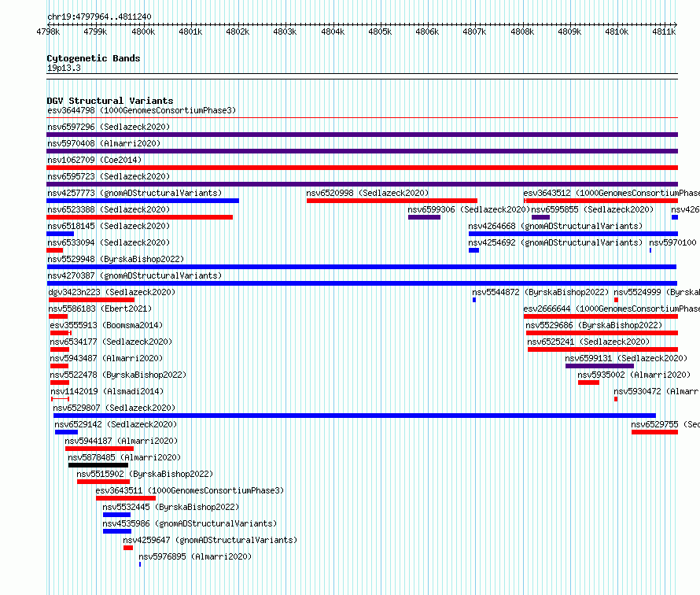Click the nsv4259647 gnomAD variant label
Viewport: 700px width, 595px height.
pos(210,540)
